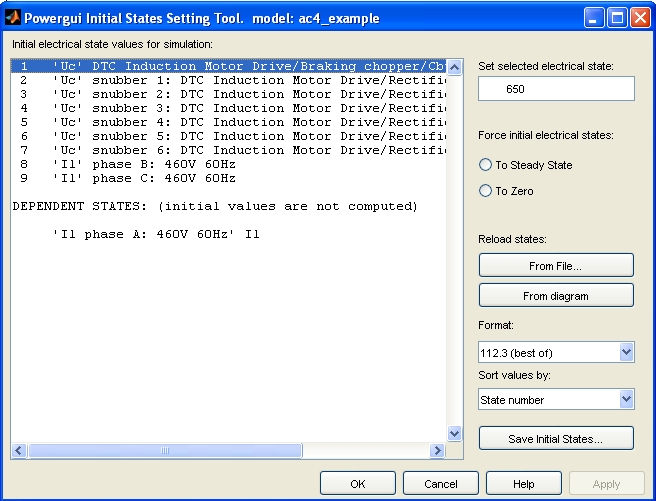Image resolution: width=656 pixels, height=501 pixels.
Task: Select state 1 Braking chopper row
Action: coord(228,66)
